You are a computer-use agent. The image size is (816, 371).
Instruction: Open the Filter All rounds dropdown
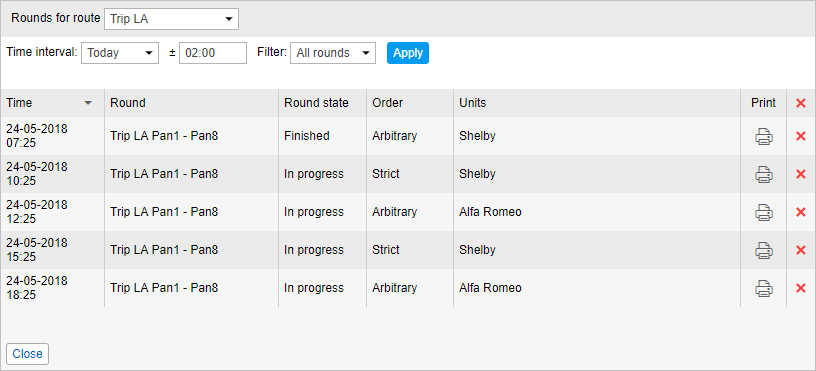pos(333,53)
